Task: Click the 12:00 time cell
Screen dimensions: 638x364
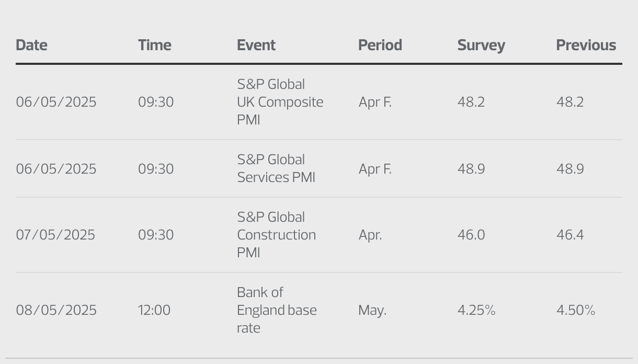Action: pos(154,310)
